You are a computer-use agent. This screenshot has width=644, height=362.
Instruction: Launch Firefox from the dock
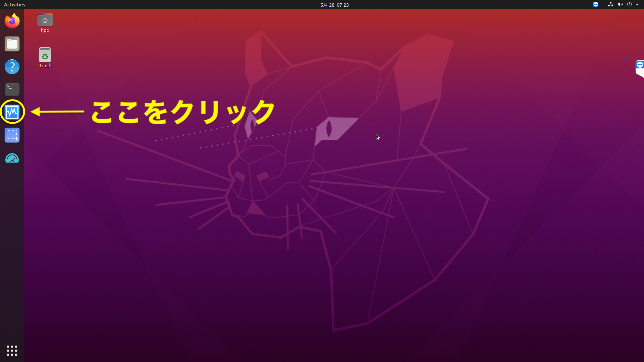(x=12, y=21)
